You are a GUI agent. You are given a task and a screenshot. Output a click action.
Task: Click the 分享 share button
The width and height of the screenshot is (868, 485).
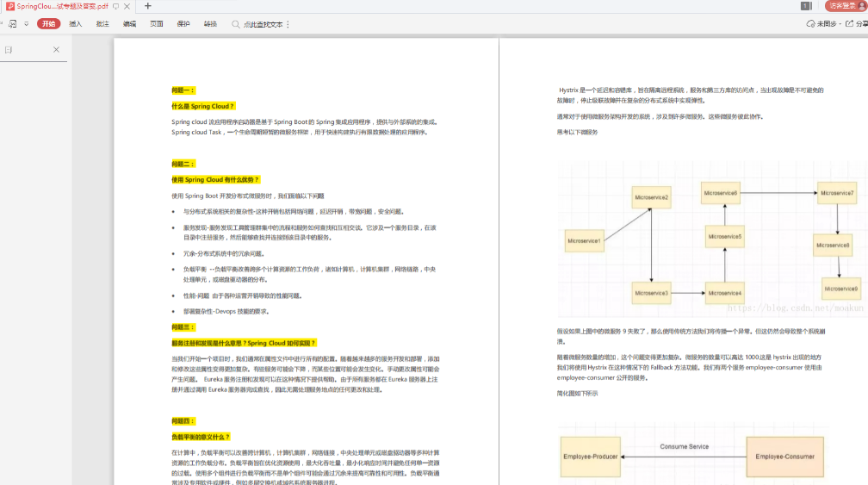pyautogui.click(x=857, y=24)
